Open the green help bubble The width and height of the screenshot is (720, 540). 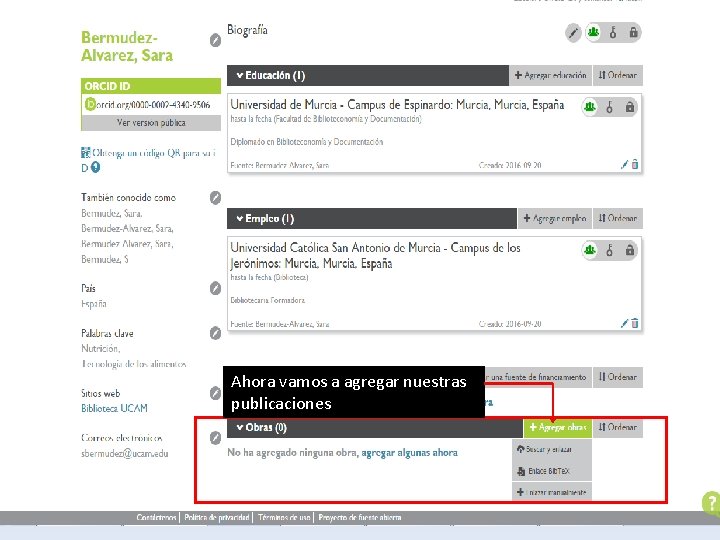click(x=711, y=502)
